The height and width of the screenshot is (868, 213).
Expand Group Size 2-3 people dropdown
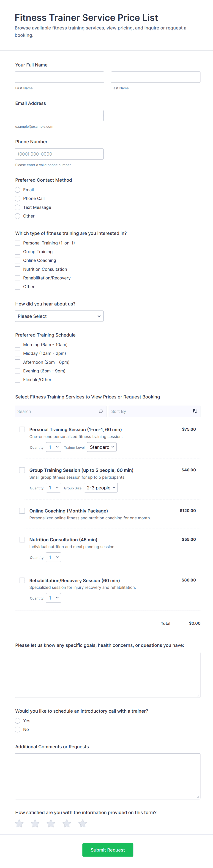click(x=101, y=488)
